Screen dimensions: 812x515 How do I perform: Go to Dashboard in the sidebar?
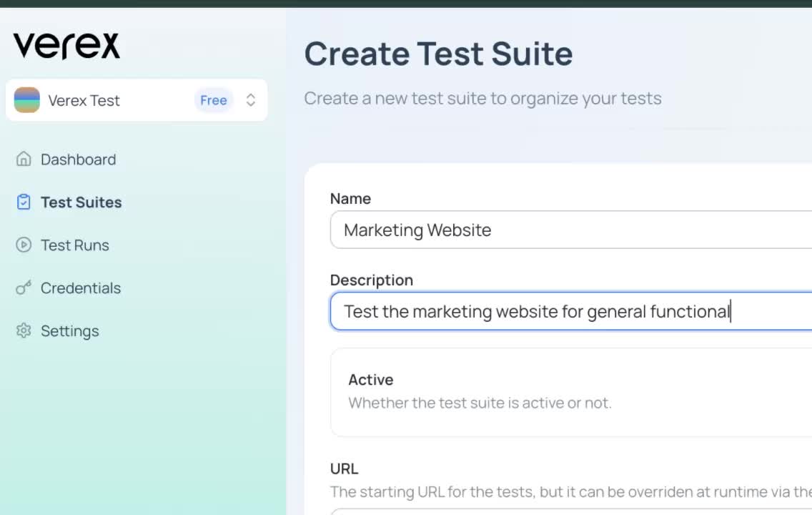pyautogui.click(x=78, y=160)
